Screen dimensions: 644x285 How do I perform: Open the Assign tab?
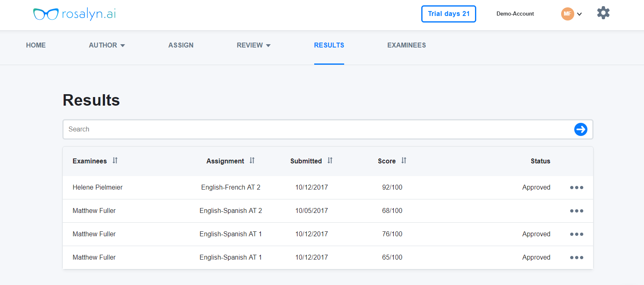pyautogui.click(x=181, y=45)
